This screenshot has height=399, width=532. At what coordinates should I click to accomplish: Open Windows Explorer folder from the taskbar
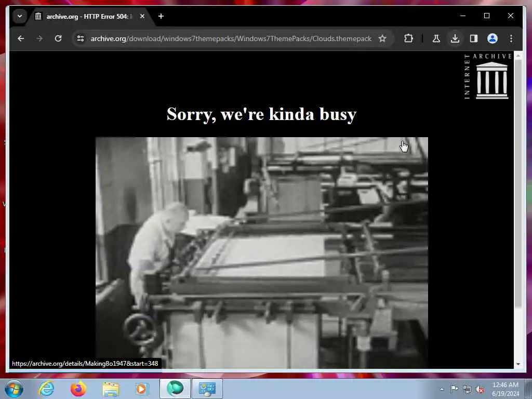pos(111,389)
